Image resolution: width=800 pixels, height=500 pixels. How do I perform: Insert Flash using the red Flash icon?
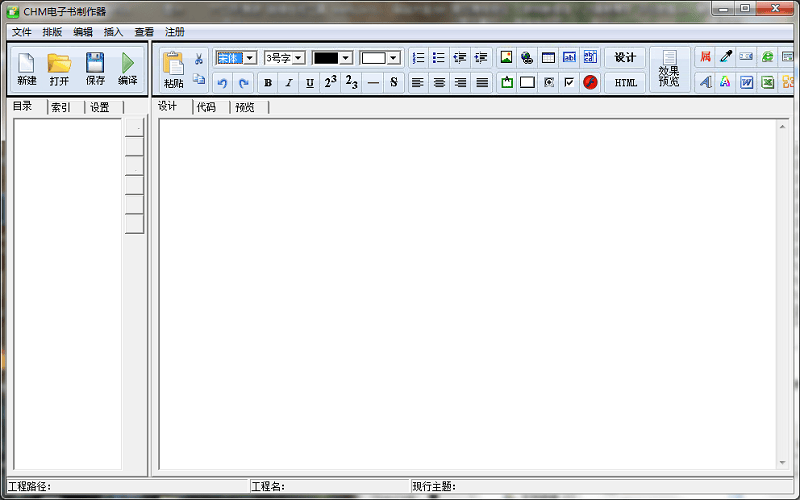590,83
